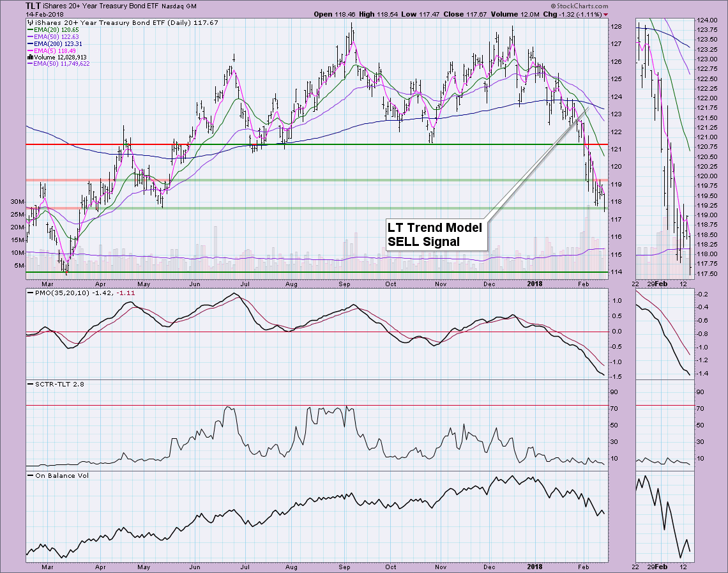This screenshot has width=728, height=573.
Task: Click the TLT ticker symbol
Action: (x=34, y=6)
